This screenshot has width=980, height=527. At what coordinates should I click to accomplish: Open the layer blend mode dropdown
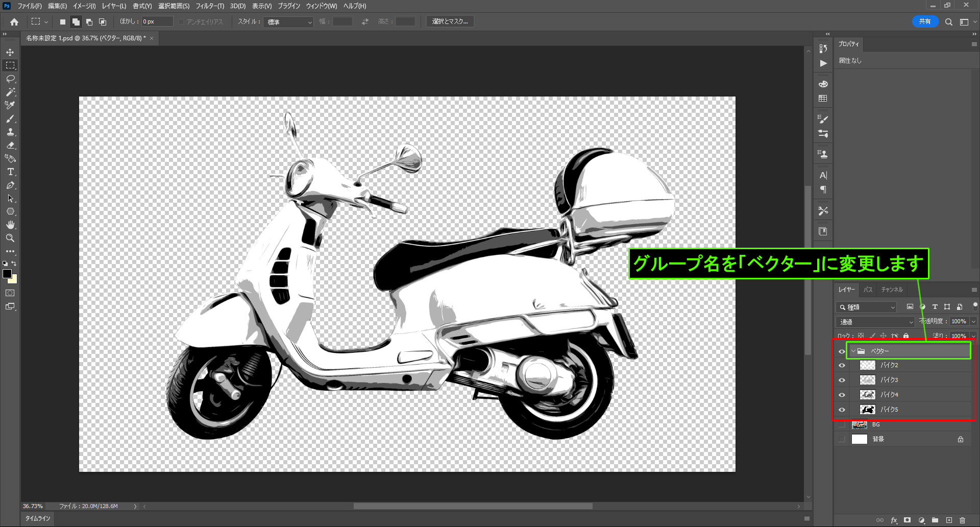point(875,322)
